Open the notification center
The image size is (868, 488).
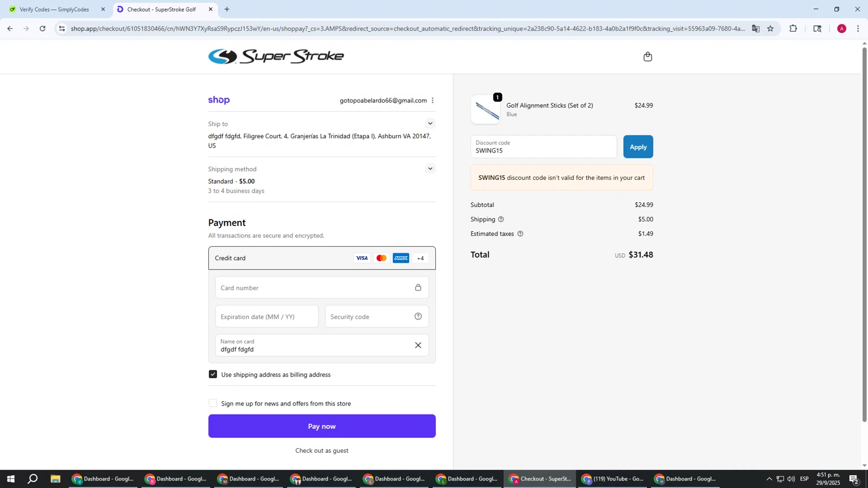[x=854, y=479]
